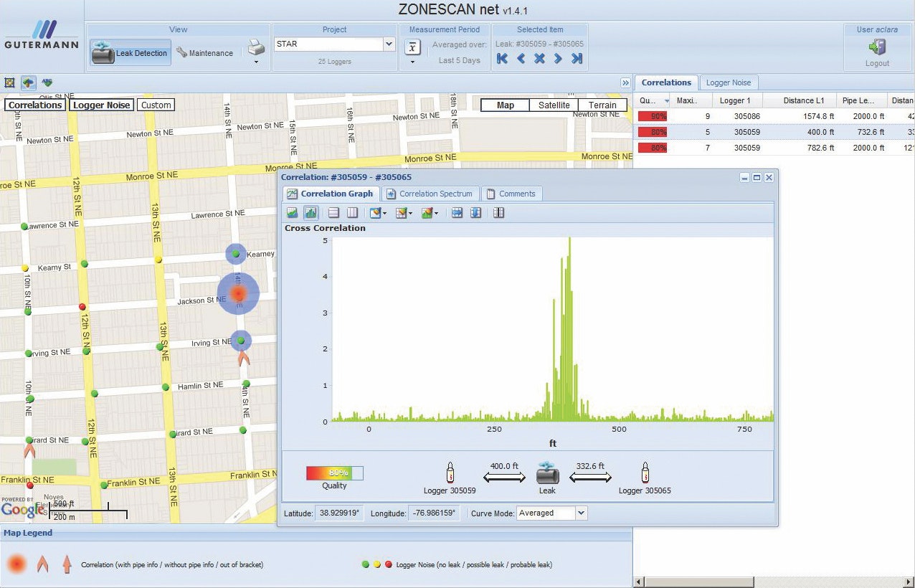Screen dimensions: 915x588
Task: Click the Logout icon
Action: click(877, 47)
